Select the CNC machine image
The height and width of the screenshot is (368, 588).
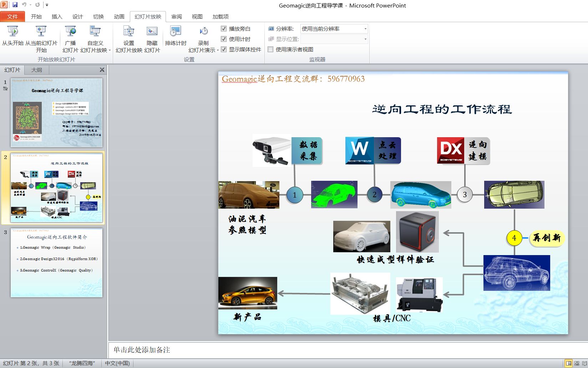pos(419,294)
